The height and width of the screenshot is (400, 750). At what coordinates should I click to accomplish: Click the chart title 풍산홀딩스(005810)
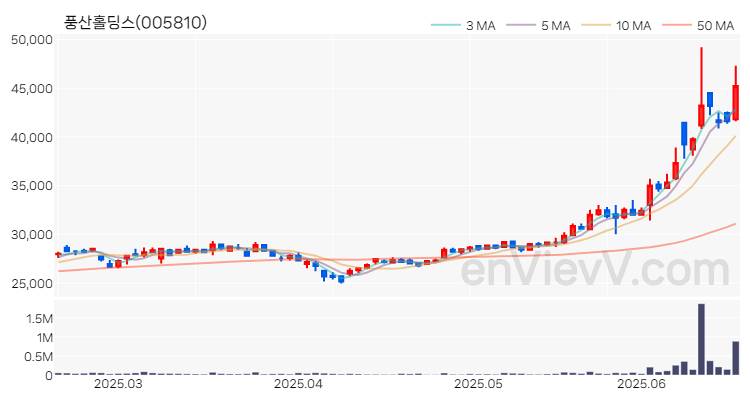point(135,22)
